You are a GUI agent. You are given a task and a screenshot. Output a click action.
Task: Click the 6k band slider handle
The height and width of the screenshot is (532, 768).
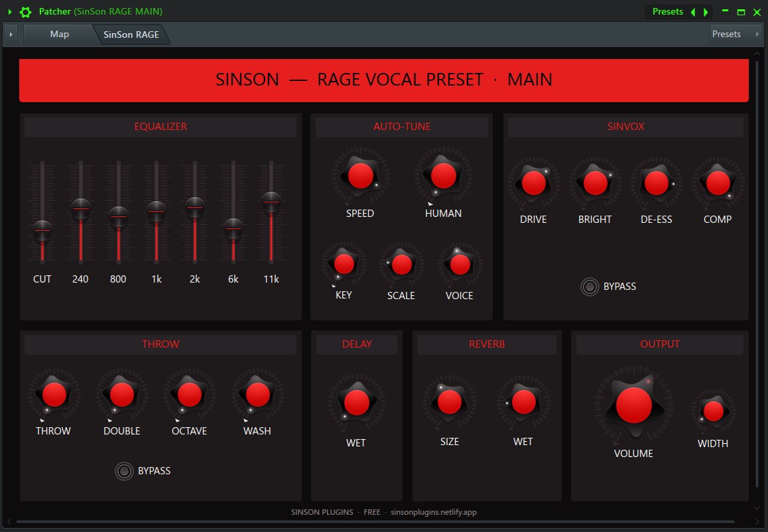pos(233,228)
